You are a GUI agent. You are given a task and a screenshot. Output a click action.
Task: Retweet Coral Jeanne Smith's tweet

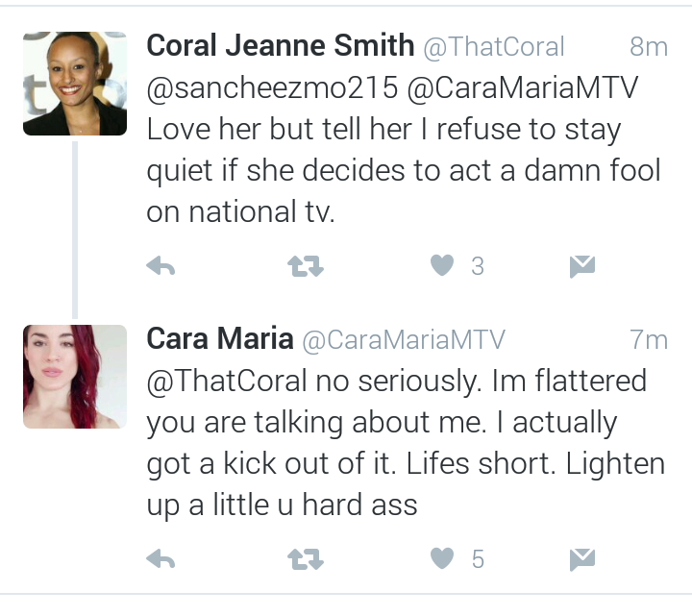[306, 266]
